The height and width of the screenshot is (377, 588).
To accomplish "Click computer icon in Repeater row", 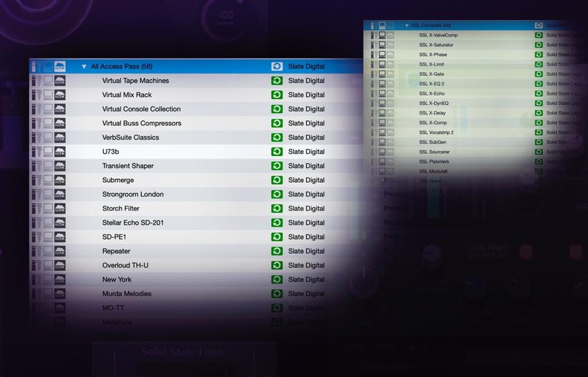I will pyautogui.click(x=48, y=251).
